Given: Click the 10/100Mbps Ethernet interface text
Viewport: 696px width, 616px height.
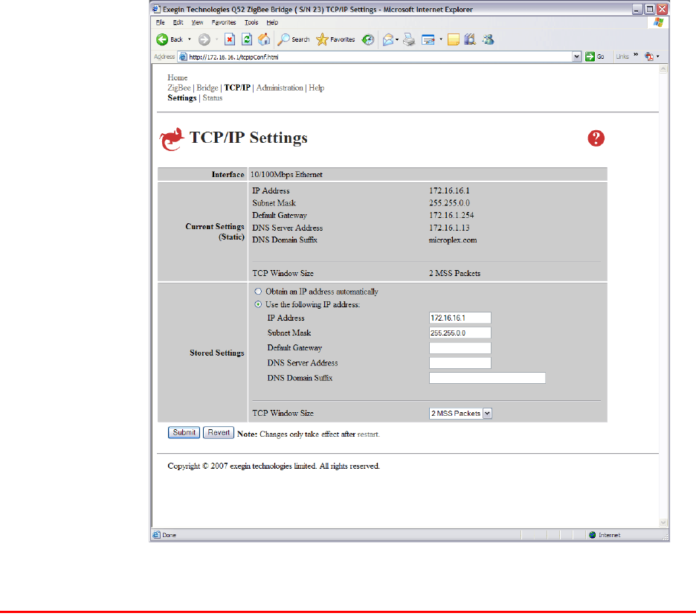Looking at the screenshot, I should click(286, 175).
